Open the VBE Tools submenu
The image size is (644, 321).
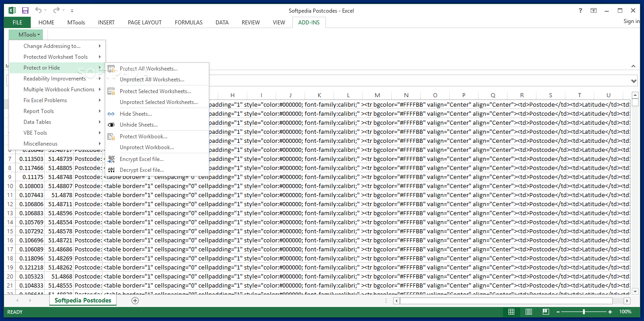pyautogui.click(x=57, y=133)
